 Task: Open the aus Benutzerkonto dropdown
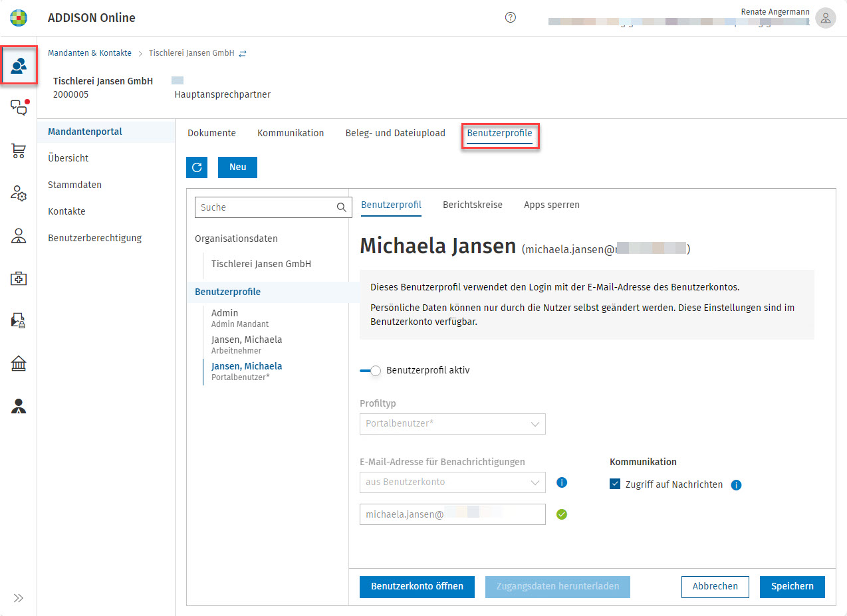tap(453, 482)
